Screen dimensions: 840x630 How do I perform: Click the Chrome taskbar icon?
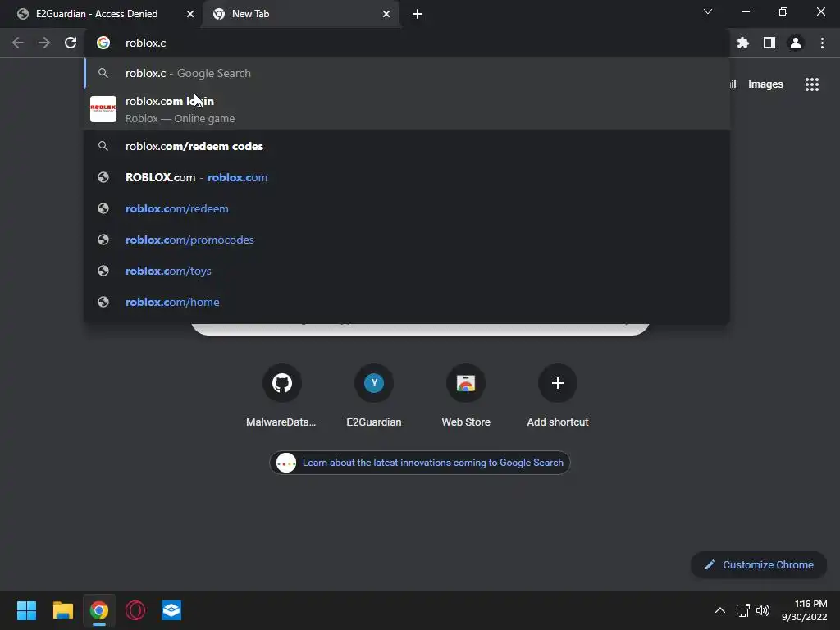99,610
